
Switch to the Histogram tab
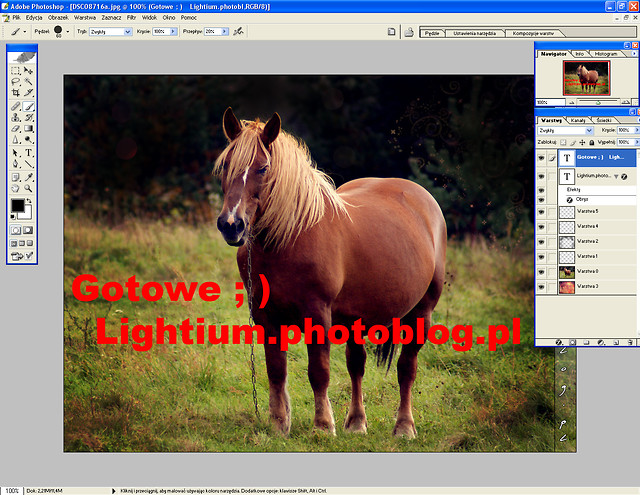coord(606,54)
